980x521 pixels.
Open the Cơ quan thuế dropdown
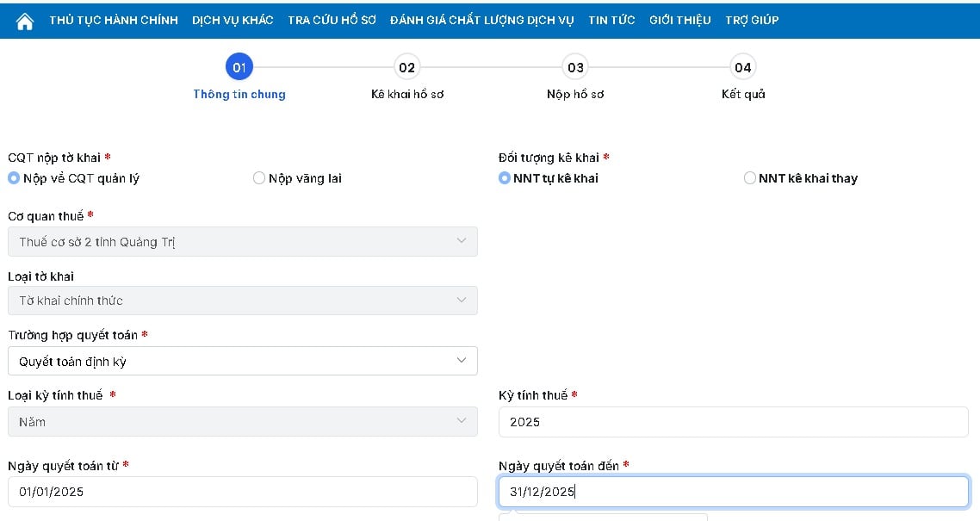pyautogui.click(x=242, y=242)
